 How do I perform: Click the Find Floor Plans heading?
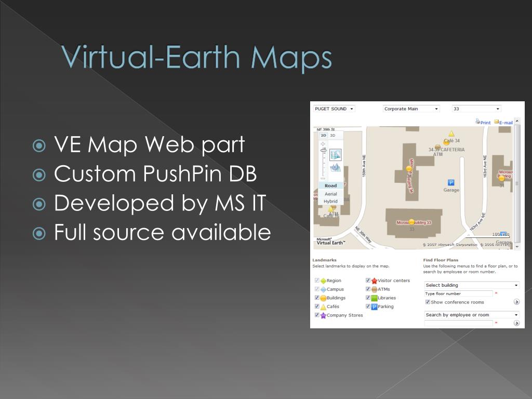tap(441, 260)
